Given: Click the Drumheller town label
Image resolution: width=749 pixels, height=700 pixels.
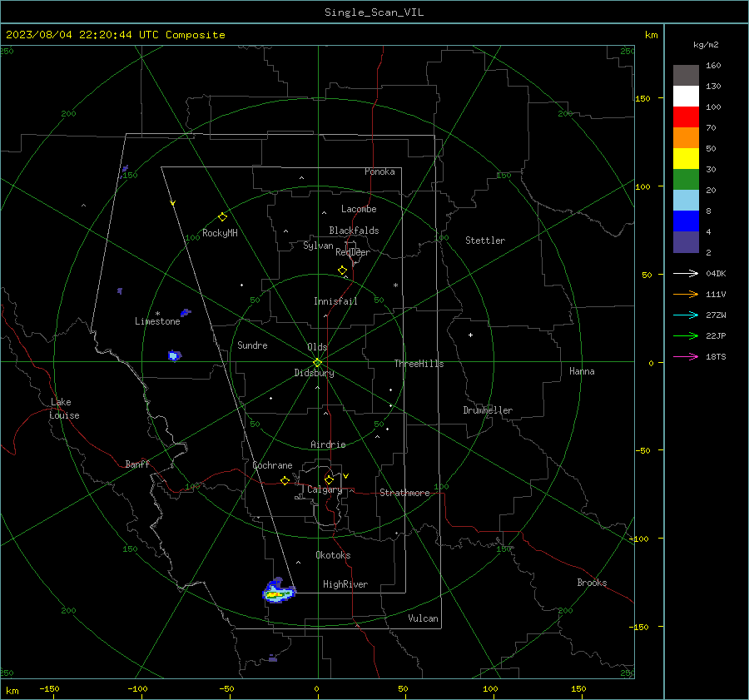Looking at the screenshot, I should click(488, 410).
